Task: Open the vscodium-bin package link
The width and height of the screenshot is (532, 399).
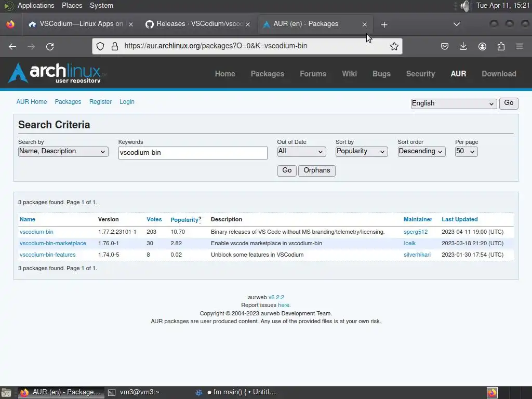Action: (x=36, y=232)
